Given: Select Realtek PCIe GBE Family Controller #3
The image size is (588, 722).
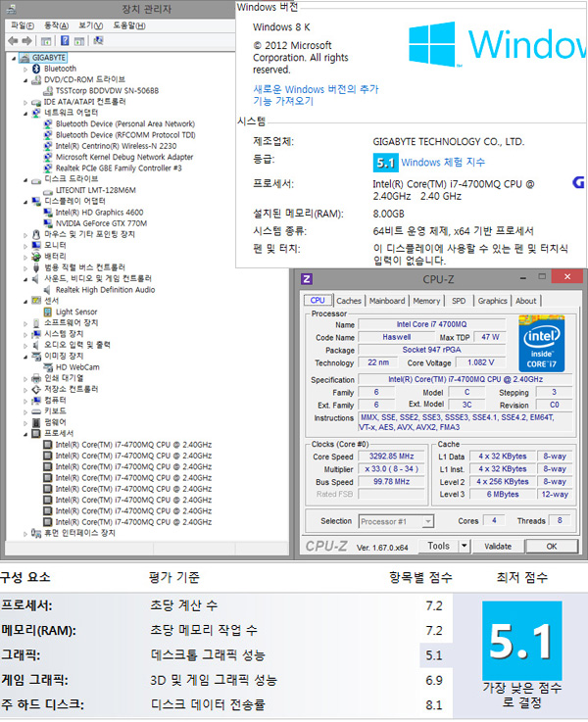Looking at the screenshot, I should [119, 168].
